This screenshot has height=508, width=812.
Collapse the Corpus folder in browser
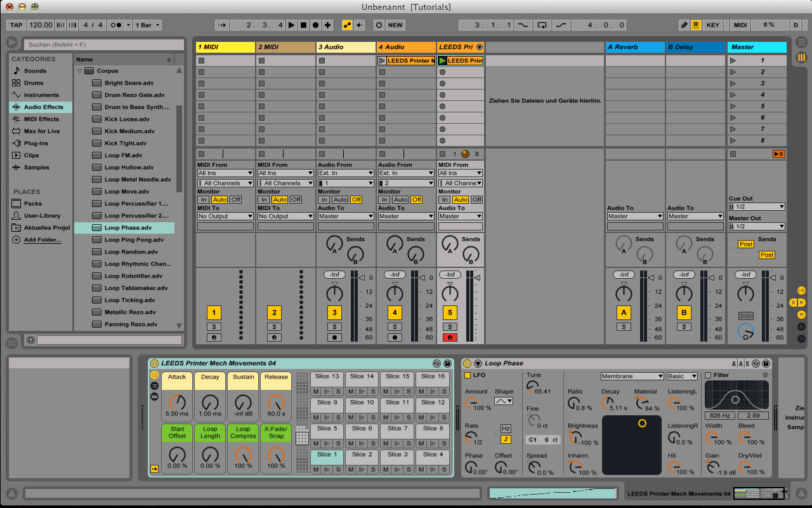(80, 71)
